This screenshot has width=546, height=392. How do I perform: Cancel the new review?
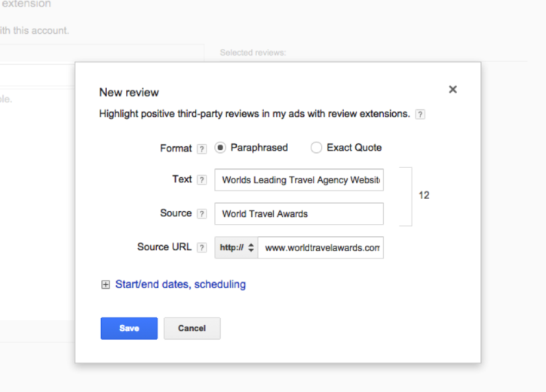[192, 328]
